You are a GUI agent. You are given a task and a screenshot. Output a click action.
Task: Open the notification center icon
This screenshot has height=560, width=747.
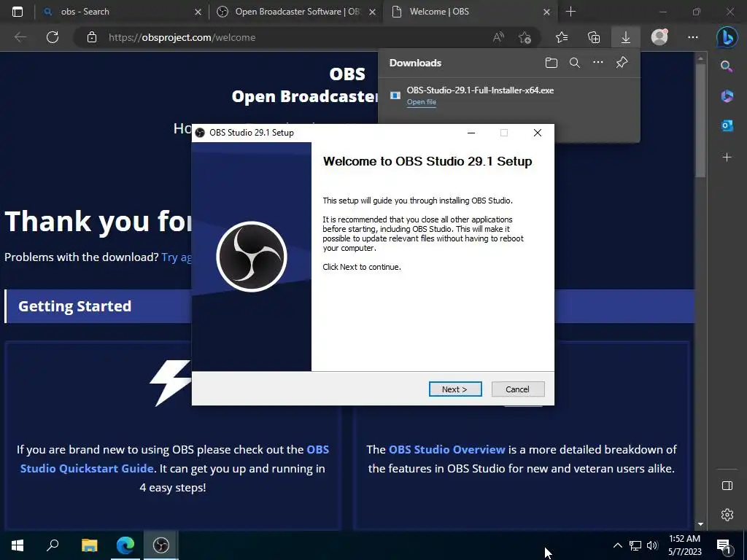point(723,545)
